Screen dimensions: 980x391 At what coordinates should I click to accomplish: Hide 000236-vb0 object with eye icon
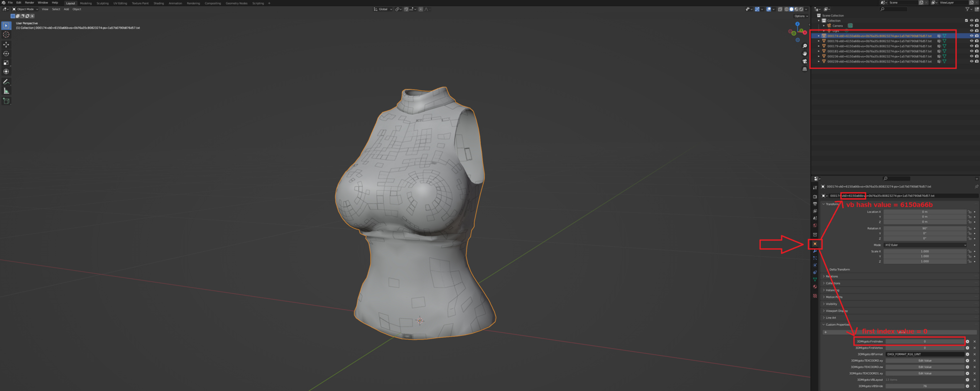(x=971, y=56)
